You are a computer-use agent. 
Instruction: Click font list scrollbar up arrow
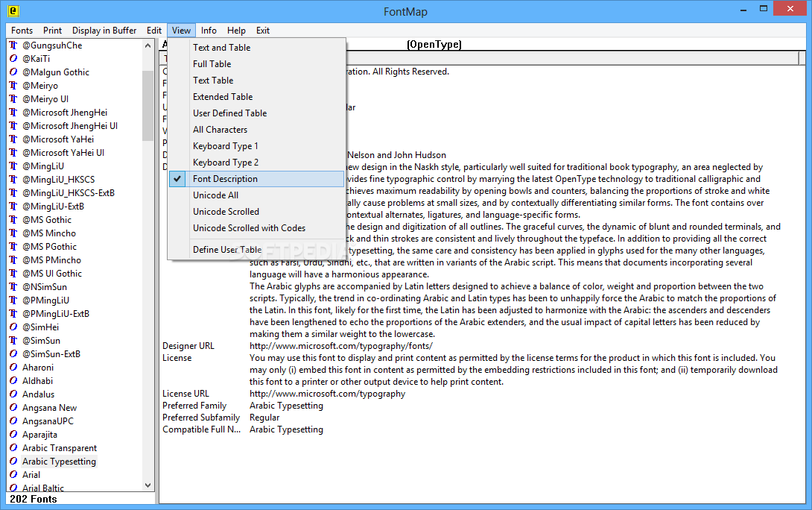click(x=148, y=45)
